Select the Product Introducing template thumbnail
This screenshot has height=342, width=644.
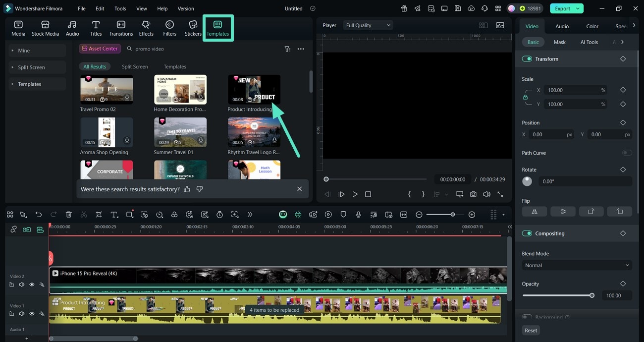[254, 90]
